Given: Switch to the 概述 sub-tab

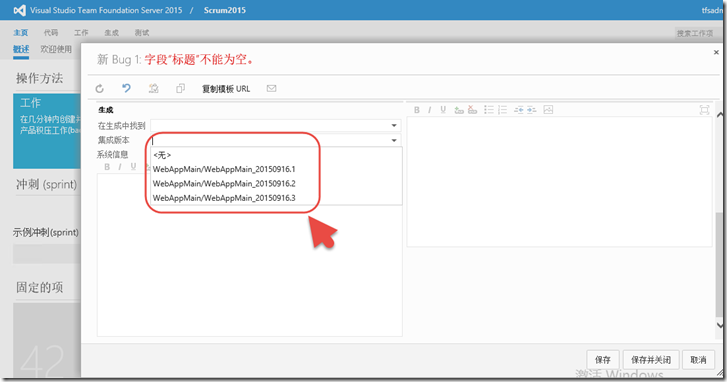Looking at the screenshot, I should (x=21, y=49).
